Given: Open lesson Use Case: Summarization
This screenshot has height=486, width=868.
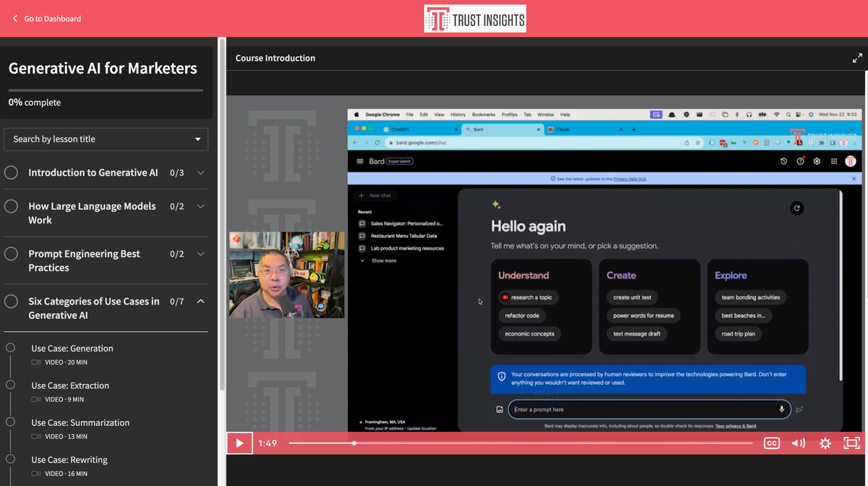Looking at the screenshot, I should [x=80, y=422].
